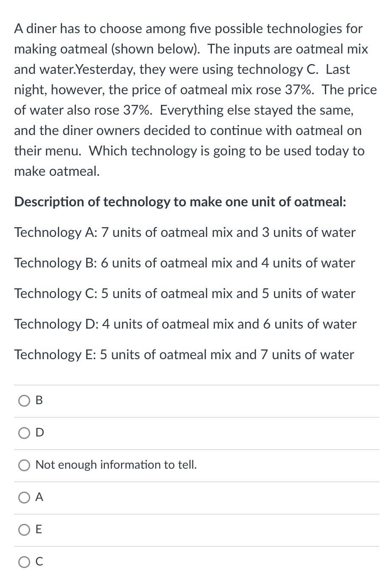Click the 'Not enough information' radio circle
This screenshot has width=392, height=588.
pyautogui.click(x=24, y=465)
